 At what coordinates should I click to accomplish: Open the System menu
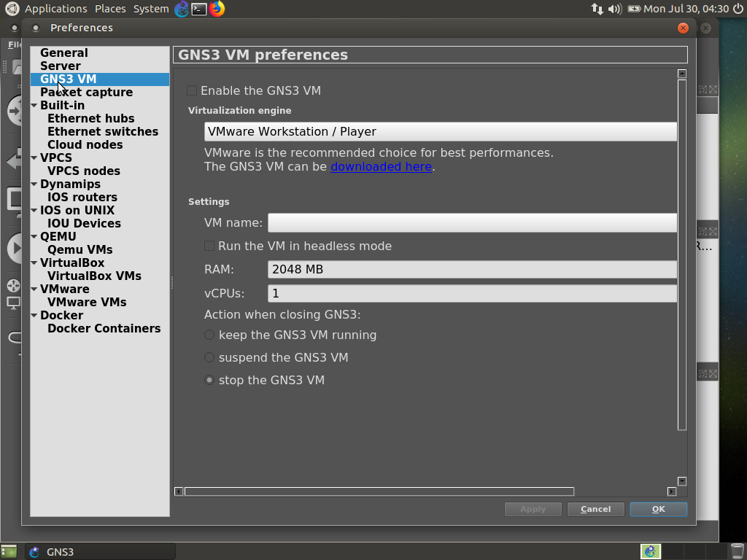click(x=151, y=9)
